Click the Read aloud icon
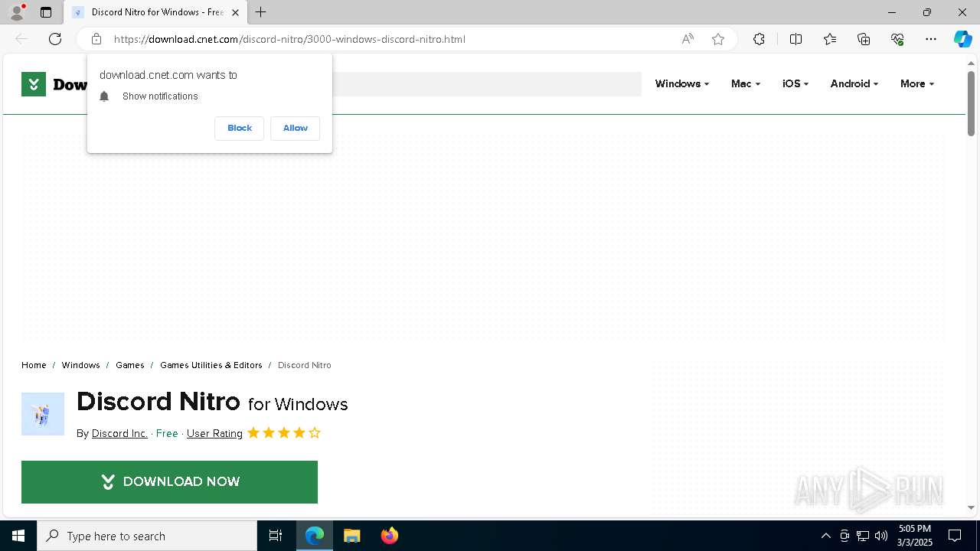 pyautogui.click(x=688, y=39)
